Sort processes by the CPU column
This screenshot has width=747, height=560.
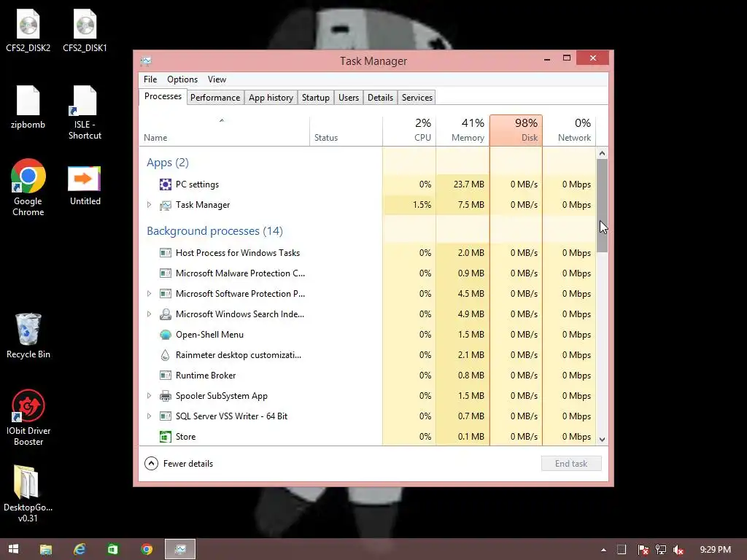click(x=409, y=130)
